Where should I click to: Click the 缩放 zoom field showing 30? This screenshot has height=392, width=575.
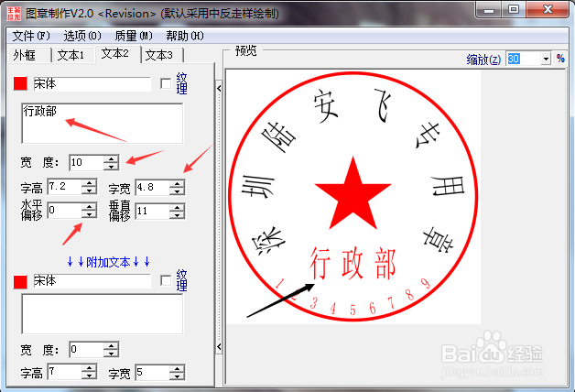click(x=524, y=59)
